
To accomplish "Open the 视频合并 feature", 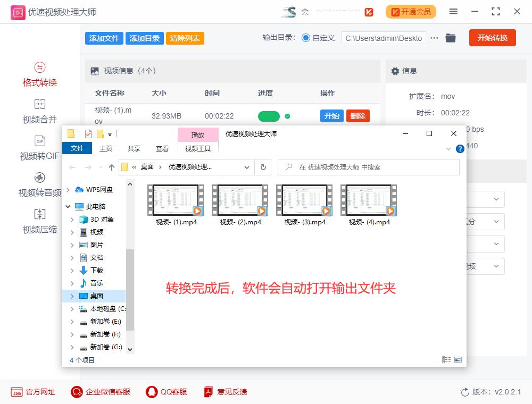I will tap(39, 112).
